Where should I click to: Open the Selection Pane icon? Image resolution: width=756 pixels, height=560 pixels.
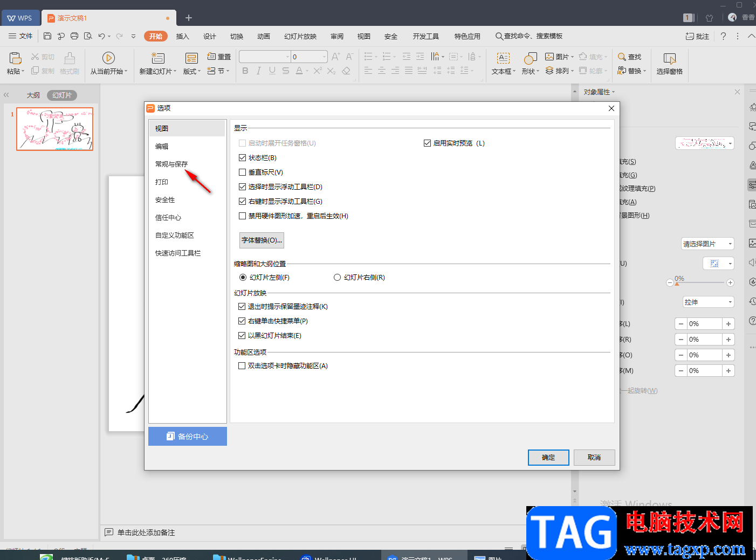pyautogui.click(x=670, y=58)
